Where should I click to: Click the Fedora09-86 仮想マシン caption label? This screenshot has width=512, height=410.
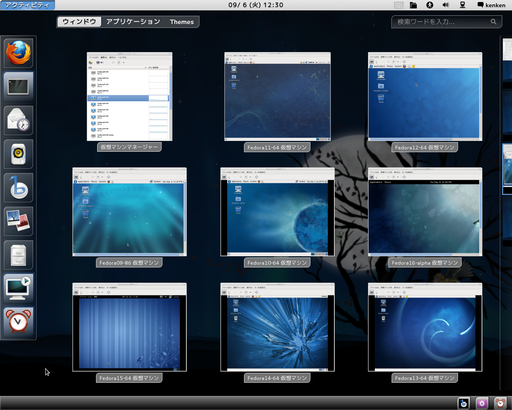pyautogui.click(x=129, y=263)
